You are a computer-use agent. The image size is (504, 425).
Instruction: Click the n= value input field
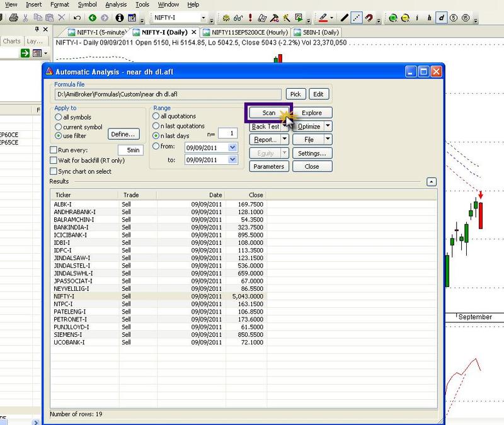[227, 133]
